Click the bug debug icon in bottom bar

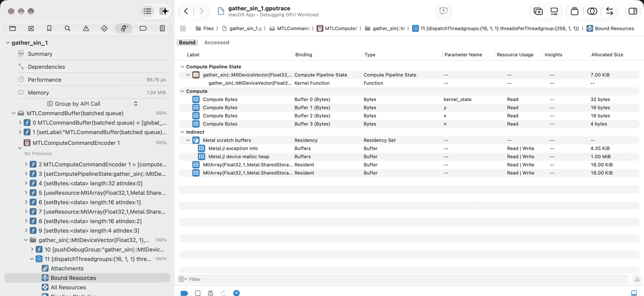tap(210, 293)
